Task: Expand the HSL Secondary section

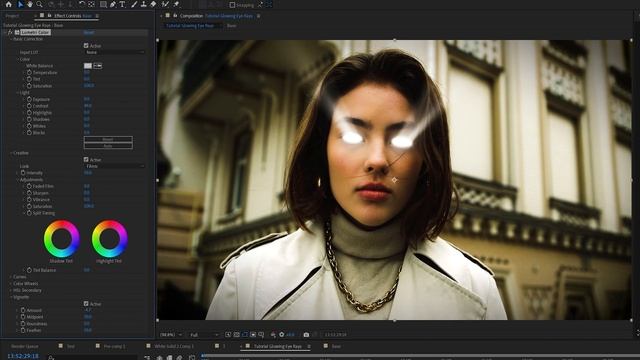Action: click(x=11, y=290)
